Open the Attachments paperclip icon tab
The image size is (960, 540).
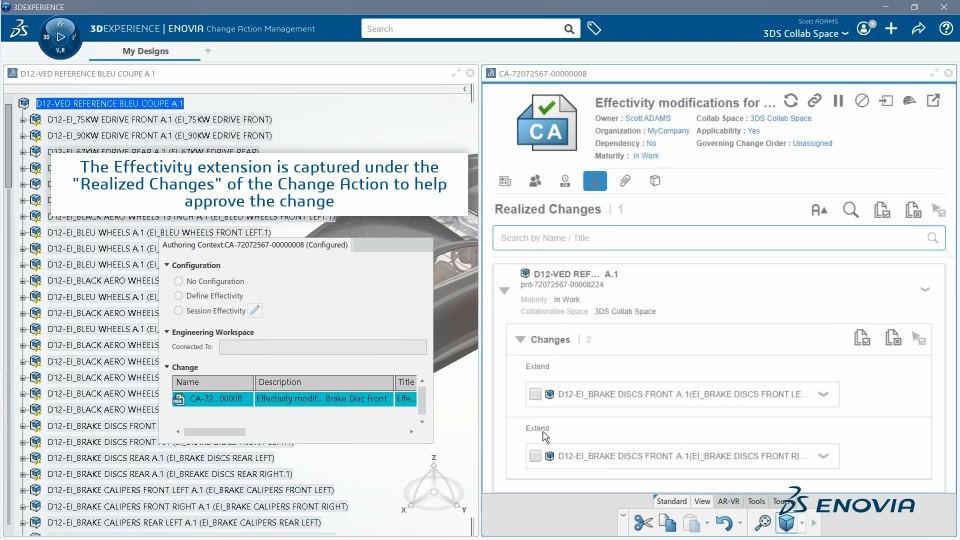pyautogui.click(x=624, y=181)
